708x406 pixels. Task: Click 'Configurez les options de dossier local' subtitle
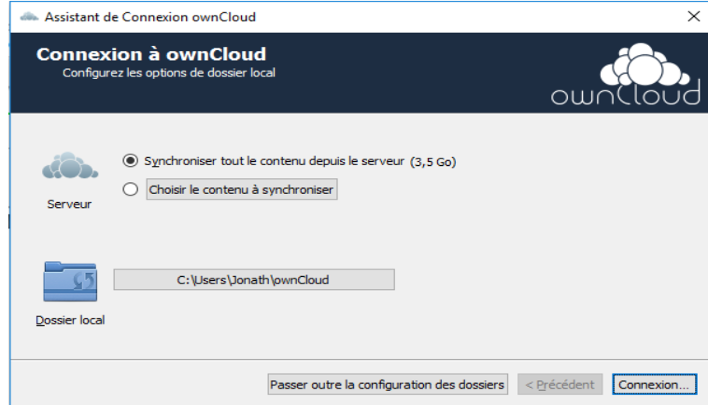coord(169,73)
